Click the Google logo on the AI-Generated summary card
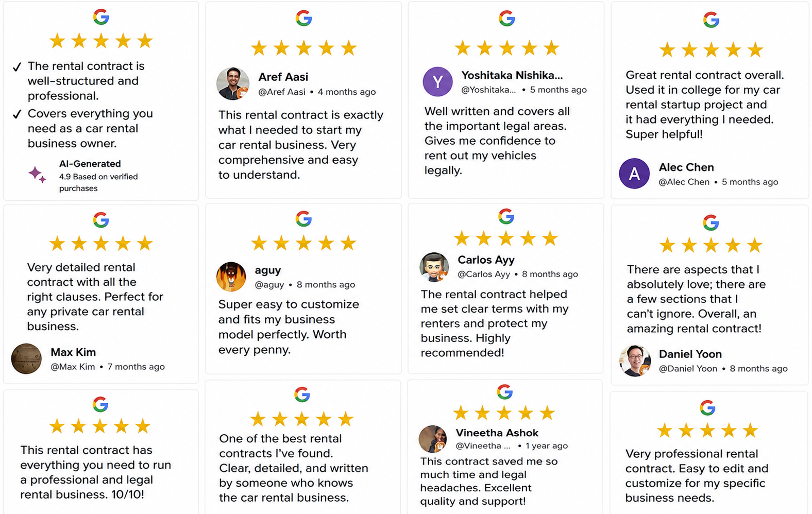 tap(101, 17)
